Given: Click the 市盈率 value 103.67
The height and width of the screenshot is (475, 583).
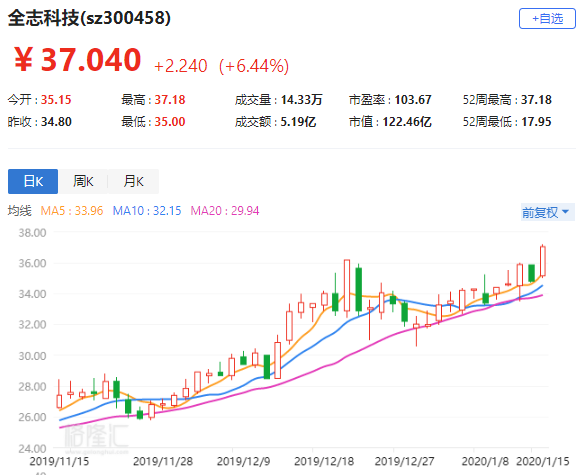Looking at the screenshot, I should pos(413,100).
